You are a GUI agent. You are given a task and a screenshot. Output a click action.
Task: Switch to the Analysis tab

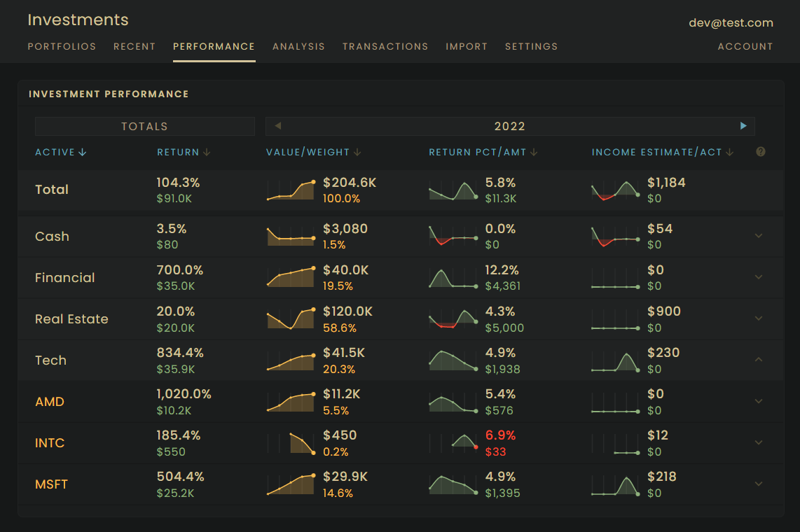point(298,46)
